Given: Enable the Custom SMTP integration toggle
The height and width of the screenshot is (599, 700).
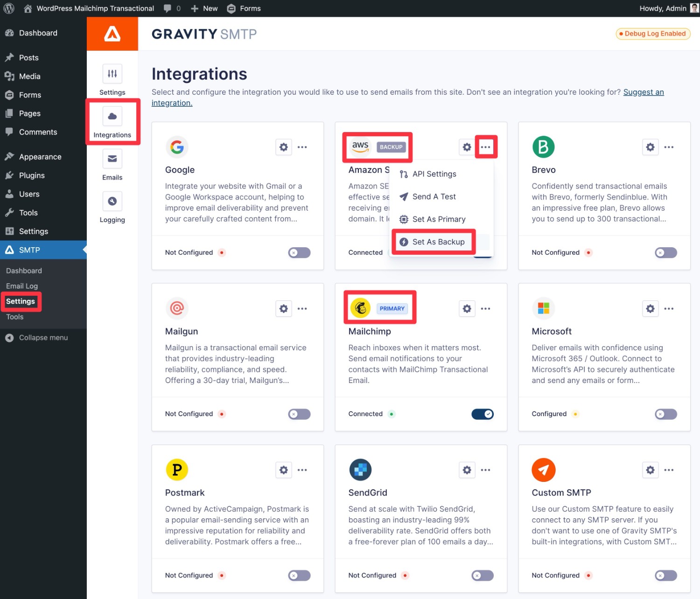Looking at the screenshot, I should (x=666, y=576).
